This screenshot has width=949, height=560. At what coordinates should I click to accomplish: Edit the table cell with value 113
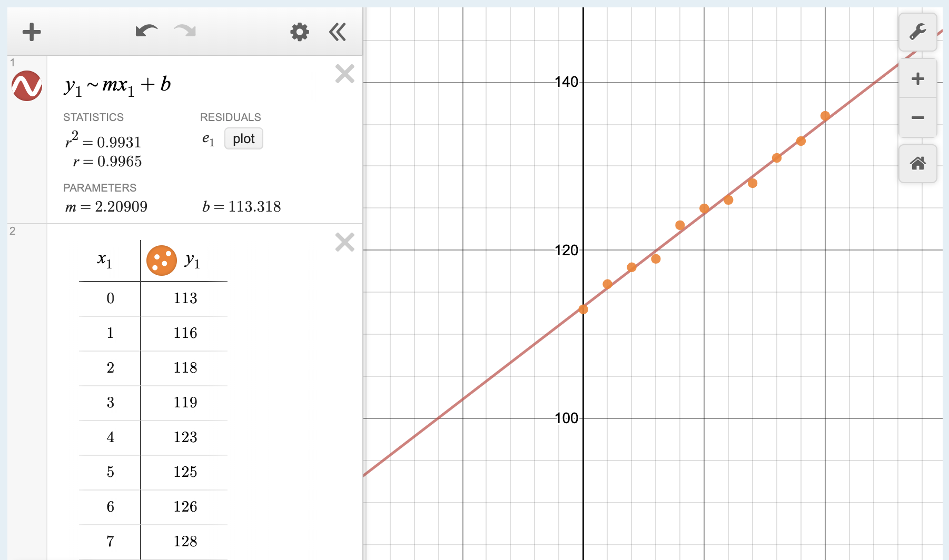(185, 299)
